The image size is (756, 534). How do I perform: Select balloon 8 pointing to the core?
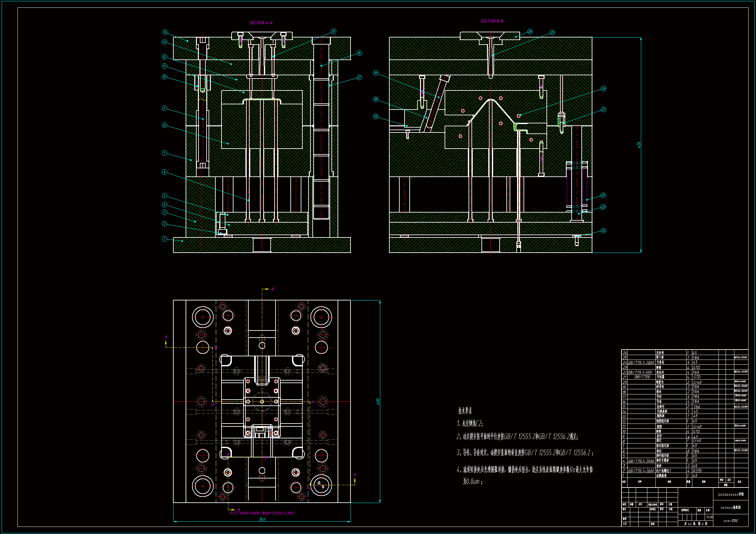[164, 125]
